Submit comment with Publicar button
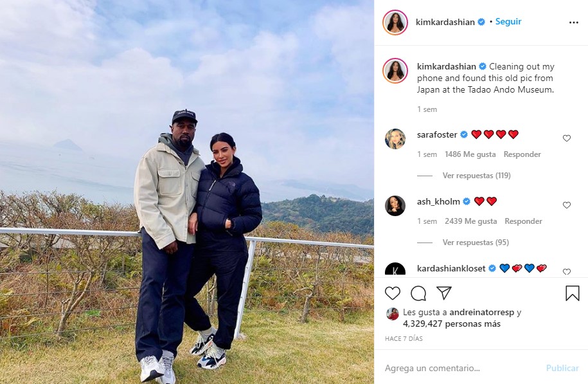Screen dimensions: 588x384 click(562, 368)
